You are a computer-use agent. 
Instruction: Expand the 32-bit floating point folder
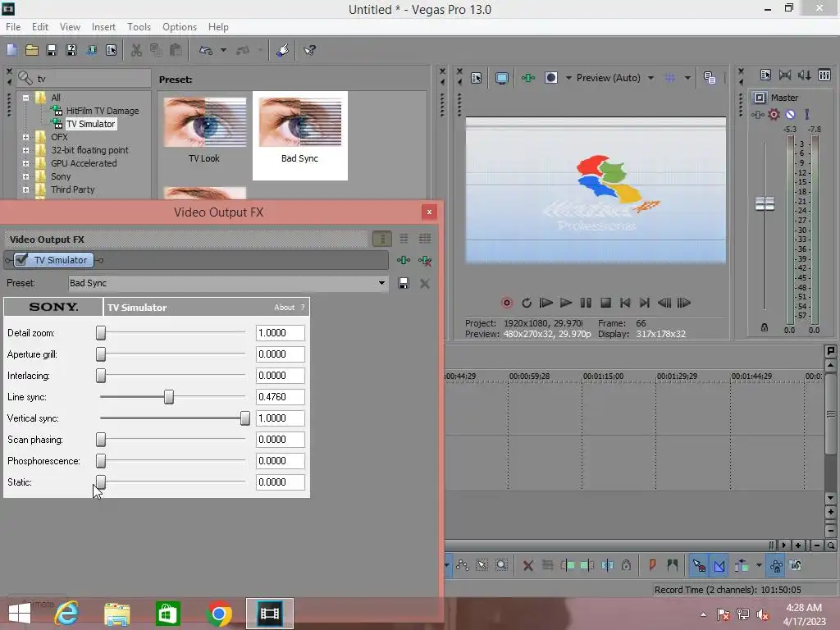(x=25, y=151)
